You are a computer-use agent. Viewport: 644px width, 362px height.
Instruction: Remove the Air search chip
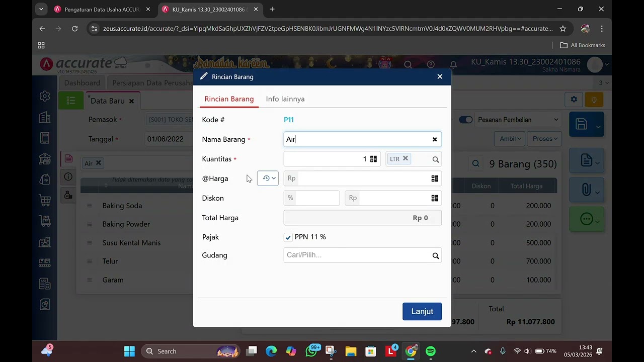coord(99,163)
